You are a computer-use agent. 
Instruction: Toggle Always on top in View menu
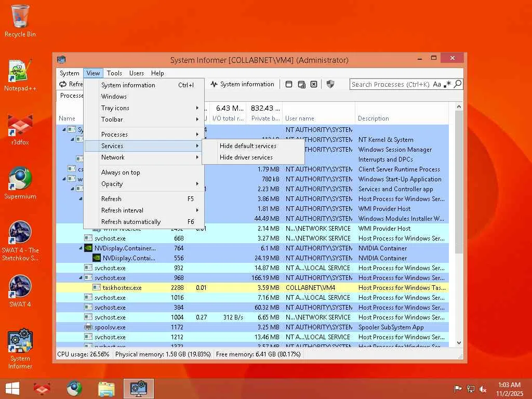[144, 172]
